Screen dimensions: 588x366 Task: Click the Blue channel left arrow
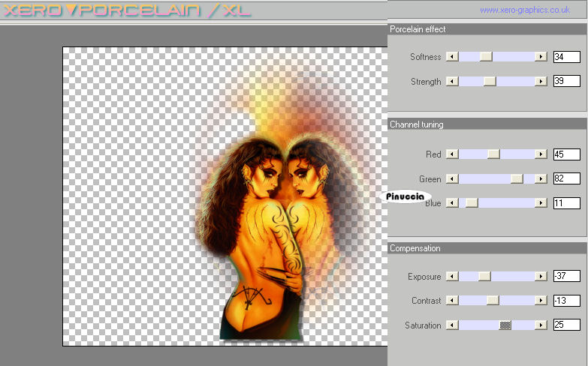452,202
